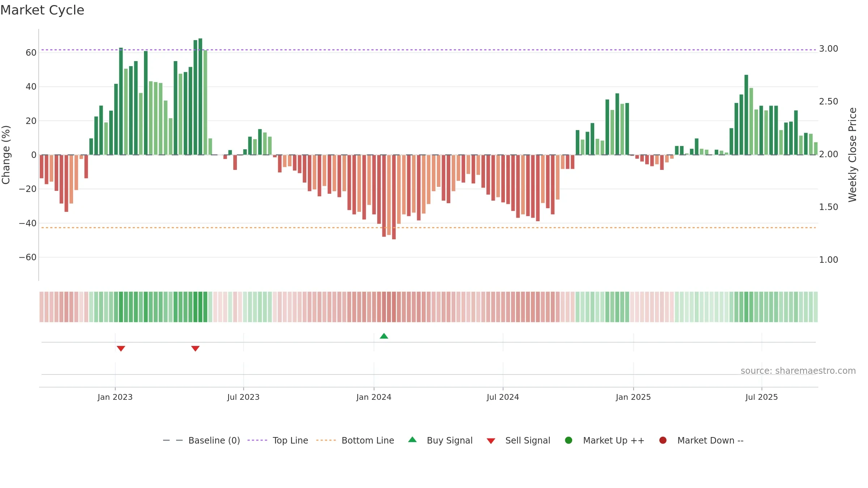Click the red triangle icon in the legend
Viewport: 868px width, 488px height.
[x=491, y=441]
